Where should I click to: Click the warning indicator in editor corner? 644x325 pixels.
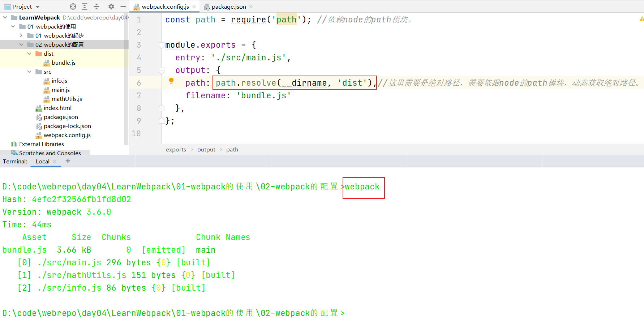pos(641,19)
